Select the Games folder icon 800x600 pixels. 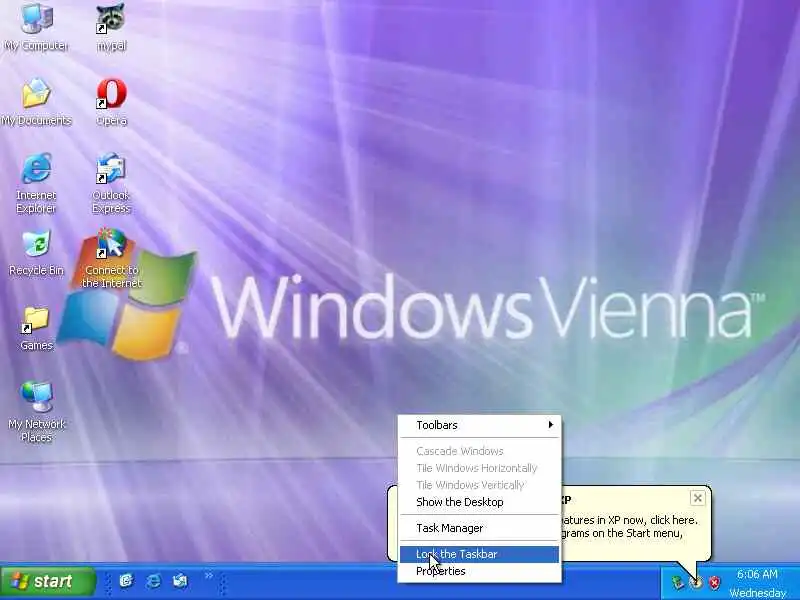click(x=36, y=329)
